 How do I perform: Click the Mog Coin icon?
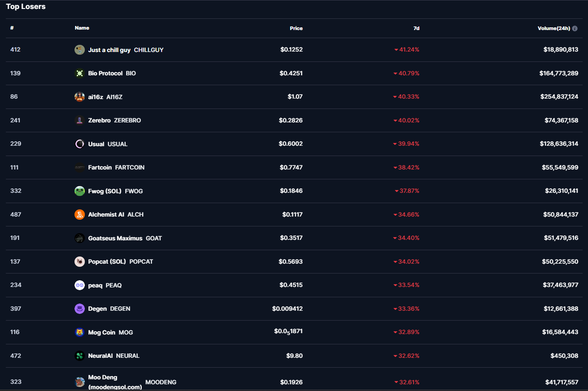coord(79,332)
